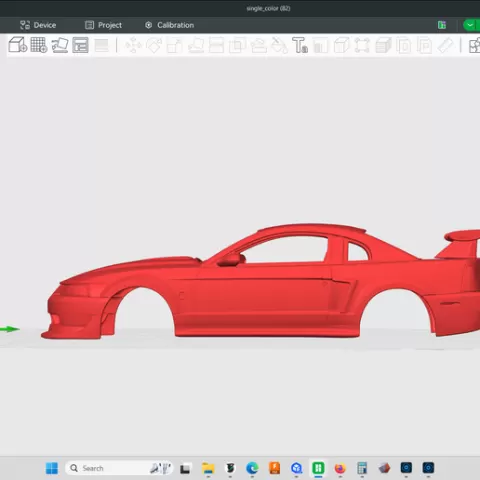Expand the green slice dropdown arrow
This screenshot has height=480, width=480.
point(470,25)
